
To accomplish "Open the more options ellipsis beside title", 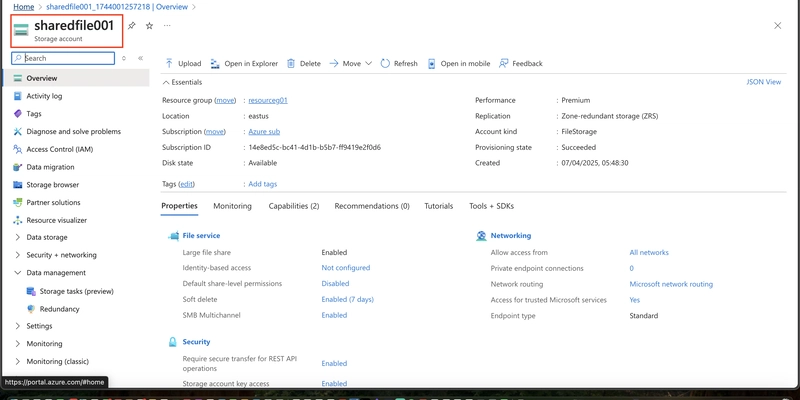I will [167, 26].
